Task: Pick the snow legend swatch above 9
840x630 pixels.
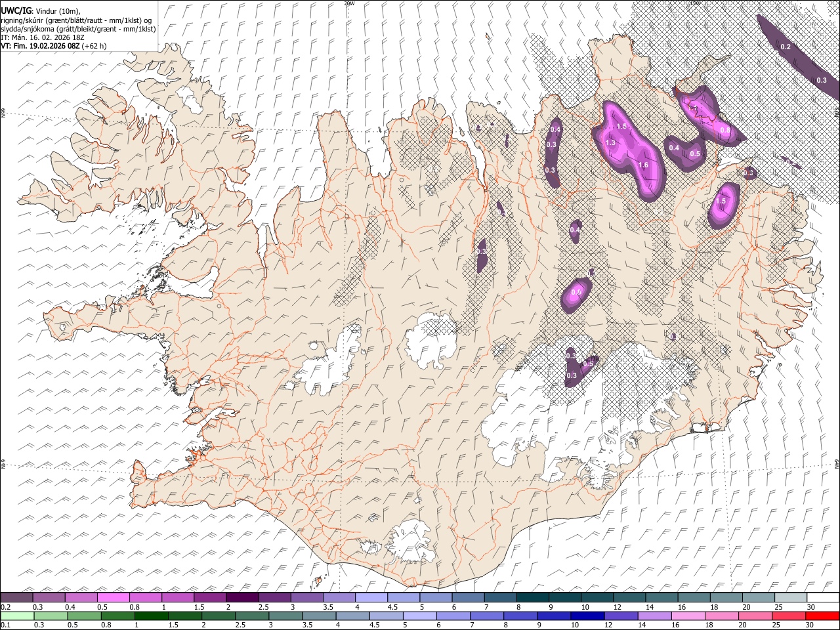Action: (x=564, y=597)
